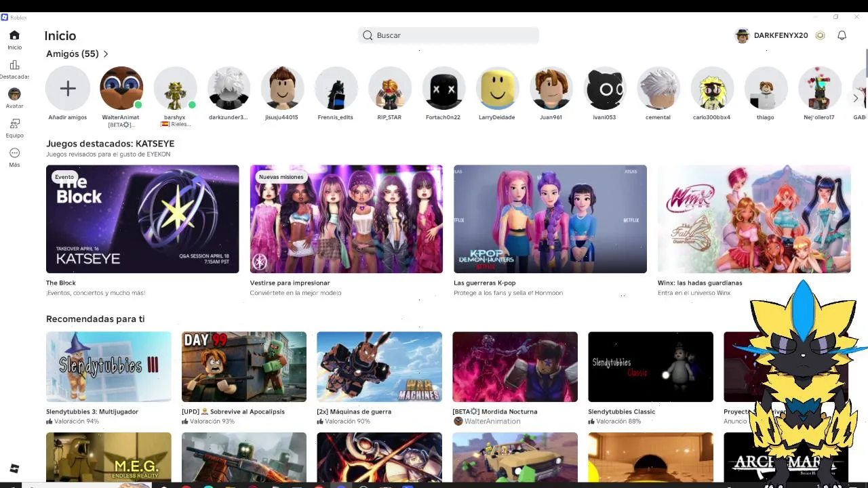
Task: Open Slendytubbies 3: Multijugador game thumbnail
Action: [108, 367]
